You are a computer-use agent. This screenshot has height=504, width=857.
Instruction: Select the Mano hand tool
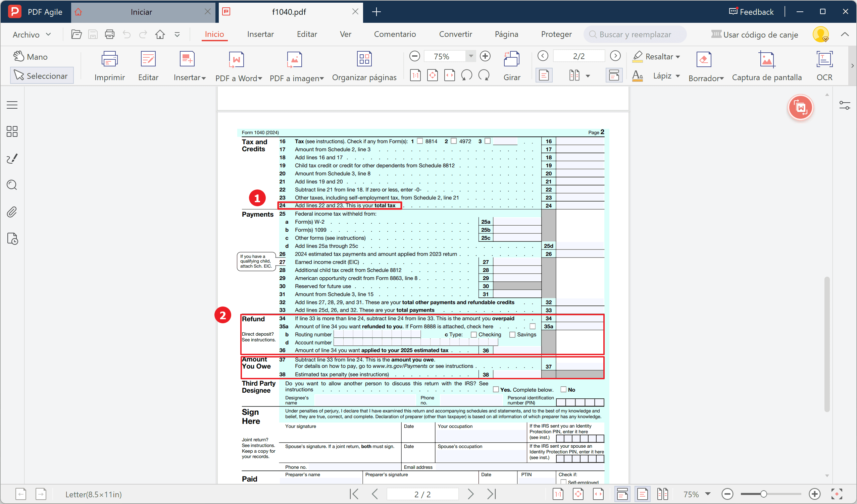(31, 56)
